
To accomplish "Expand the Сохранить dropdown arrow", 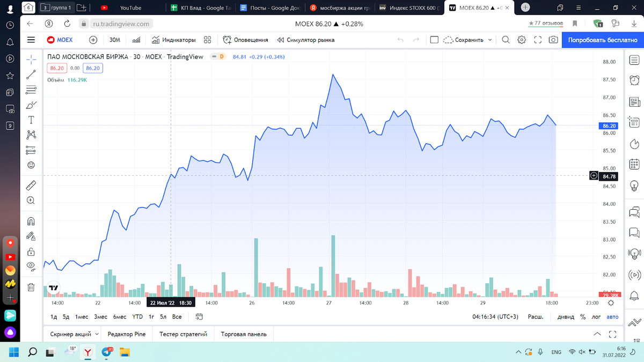I will click(x=489, y=40).
